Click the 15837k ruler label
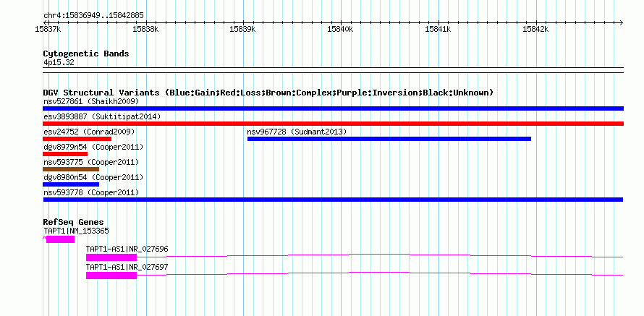The width and height of the screenshot is (644, 316). 48,29
